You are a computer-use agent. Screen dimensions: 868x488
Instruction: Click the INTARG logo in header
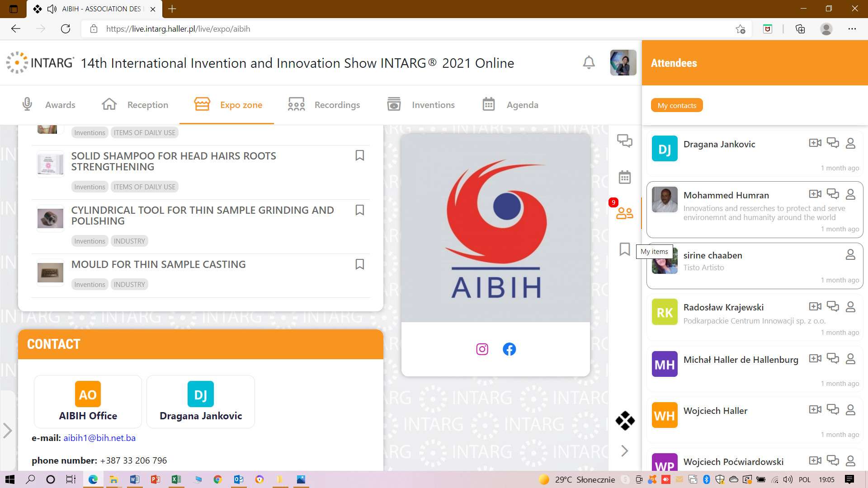tap(40, 62)
